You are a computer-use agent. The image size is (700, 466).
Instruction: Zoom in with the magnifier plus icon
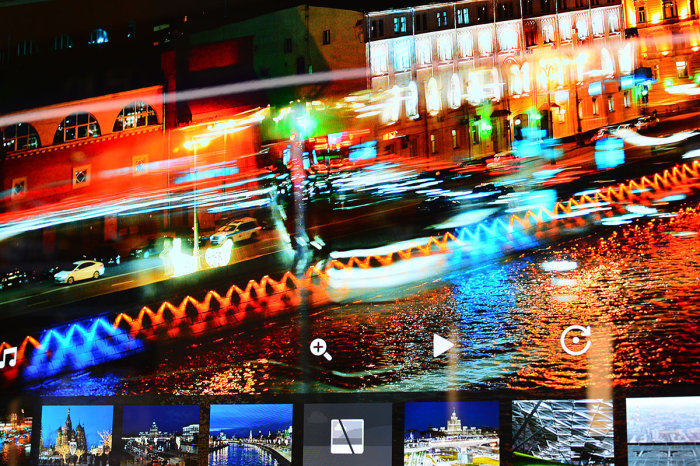tap(320, 349)
